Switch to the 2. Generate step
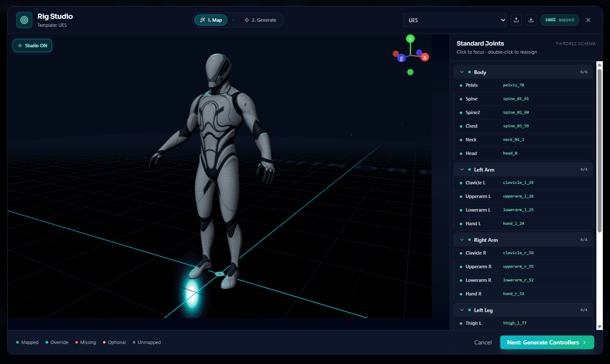 click(x=261, y=20)
